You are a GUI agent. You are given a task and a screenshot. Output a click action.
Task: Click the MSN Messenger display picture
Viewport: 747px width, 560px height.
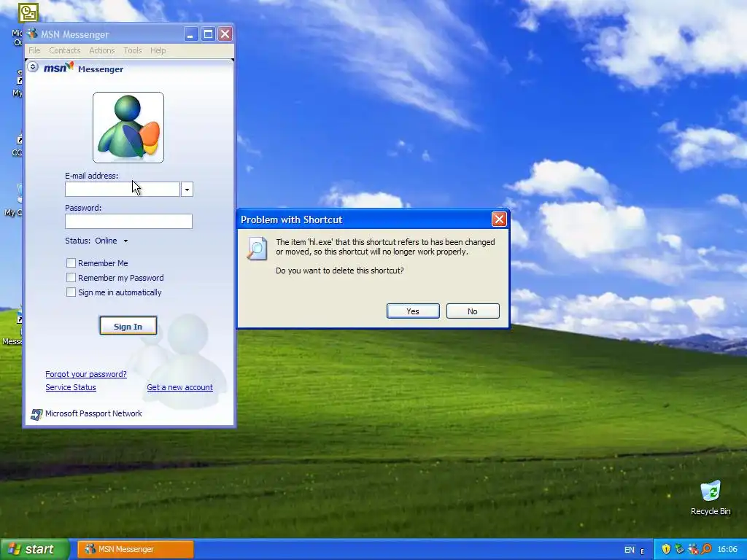click(128, 128)
